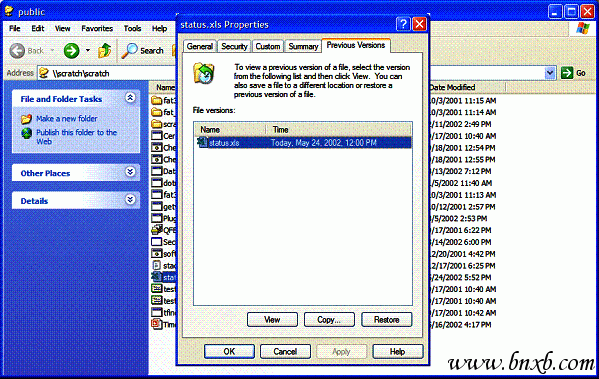This screenshot has height=379, width=599.
Task: Click the Name column header in Explorer
Action: coord(164,87)
